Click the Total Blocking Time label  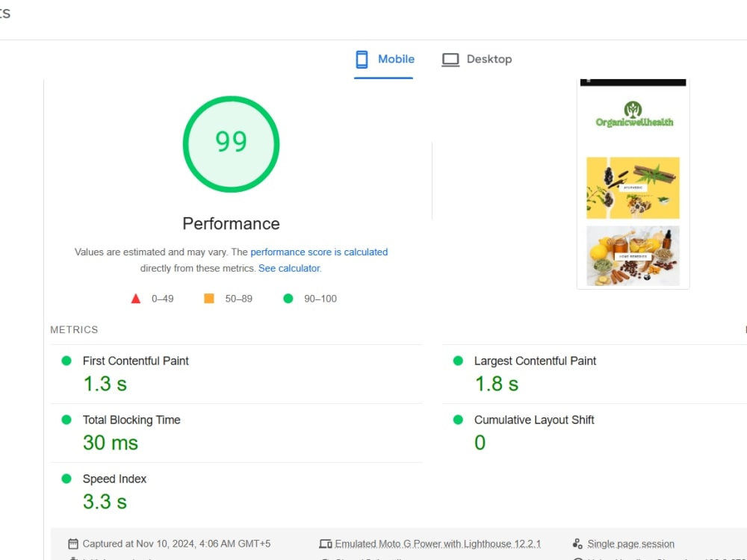tap(131, 420)
